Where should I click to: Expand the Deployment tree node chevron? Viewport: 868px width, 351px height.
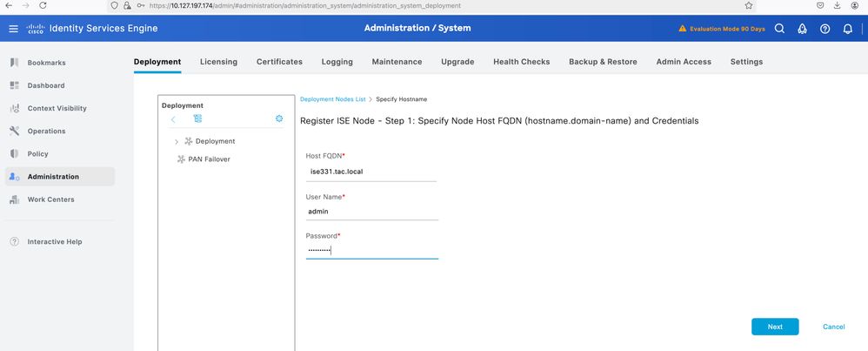[x=177, y=142]
